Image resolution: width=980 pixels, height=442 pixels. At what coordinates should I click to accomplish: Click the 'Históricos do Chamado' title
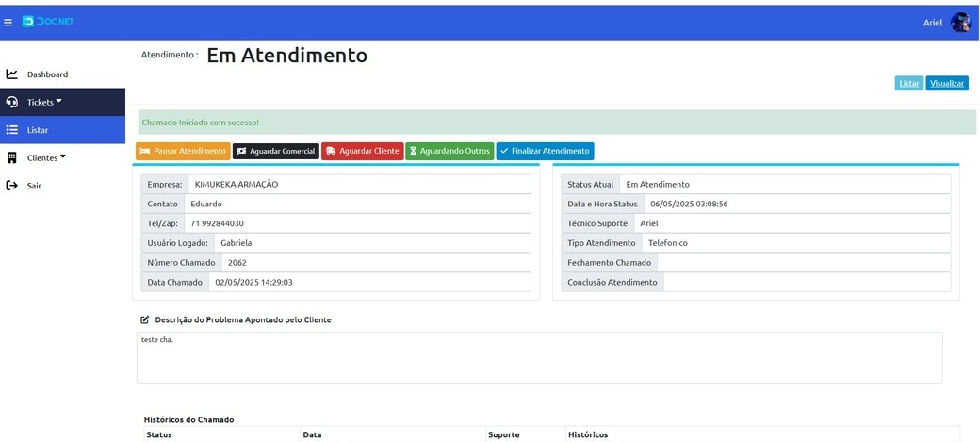click(x=188, y=419)
